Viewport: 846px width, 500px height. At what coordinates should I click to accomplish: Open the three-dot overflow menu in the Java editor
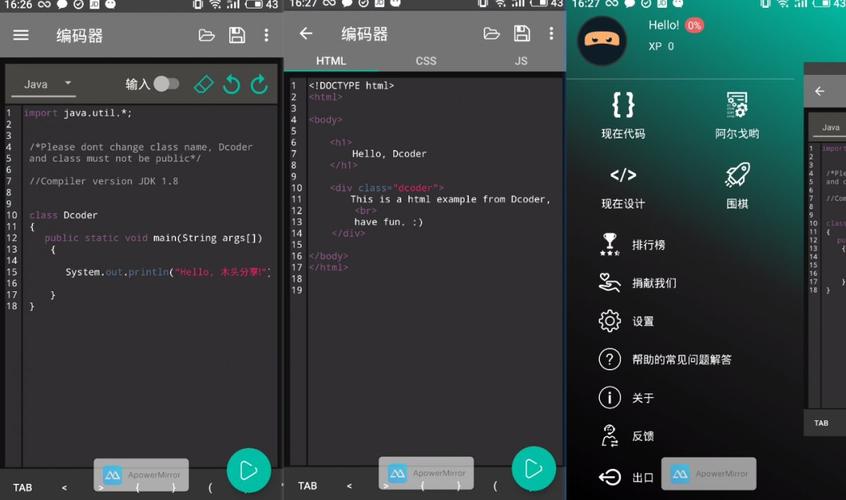coord(266,35)
